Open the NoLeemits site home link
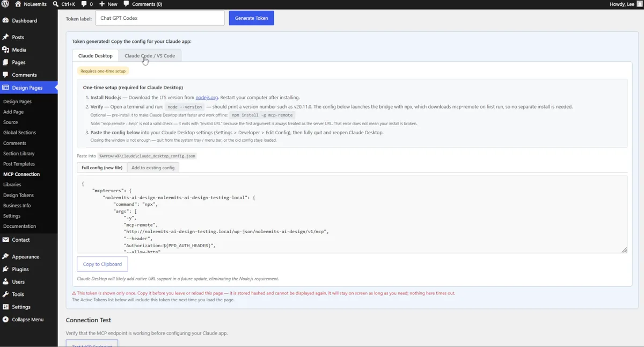Image resolution: width=644 pixels, height=347 pixels. (x=30, y=4)
